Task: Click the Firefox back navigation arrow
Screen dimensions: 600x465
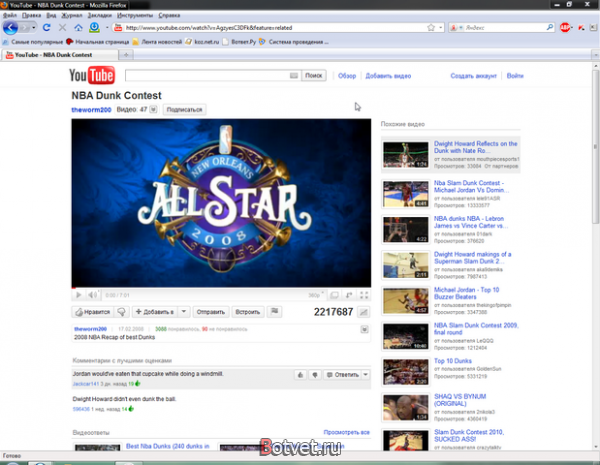Action: click(x=10, y=28)
